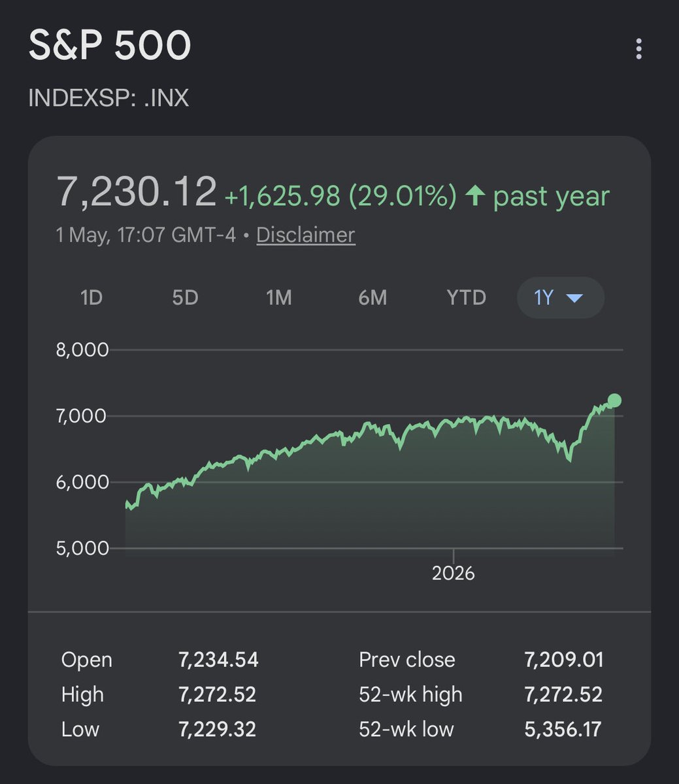Click the 52-wk low value 5,356.17
This screenshot has width=679, height=784.
(563, 729)
